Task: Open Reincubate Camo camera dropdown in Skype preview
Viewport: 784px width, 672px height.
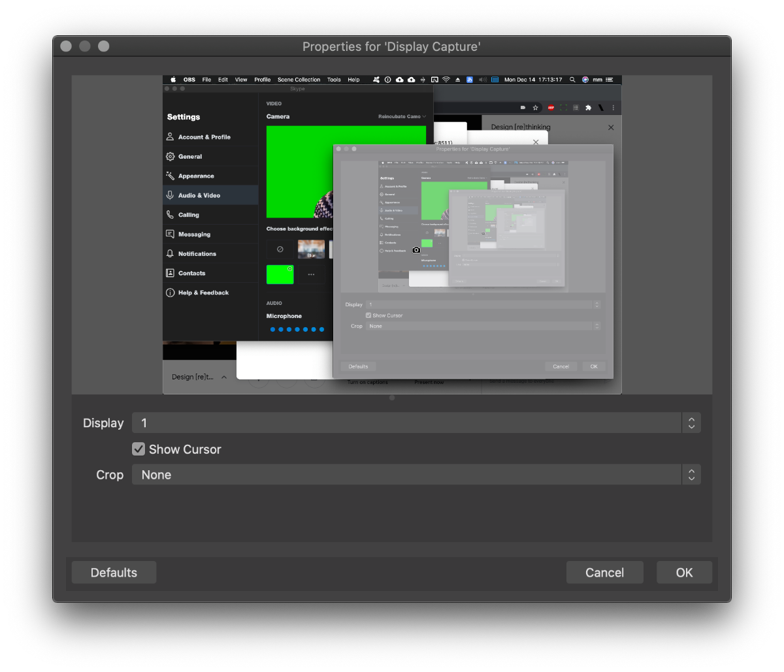Action: point(402,117)
